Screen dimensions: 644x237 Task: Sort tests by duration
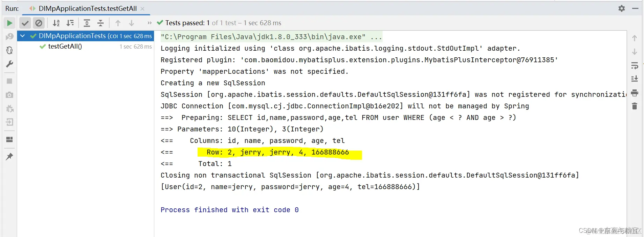(x=70, y=23)
